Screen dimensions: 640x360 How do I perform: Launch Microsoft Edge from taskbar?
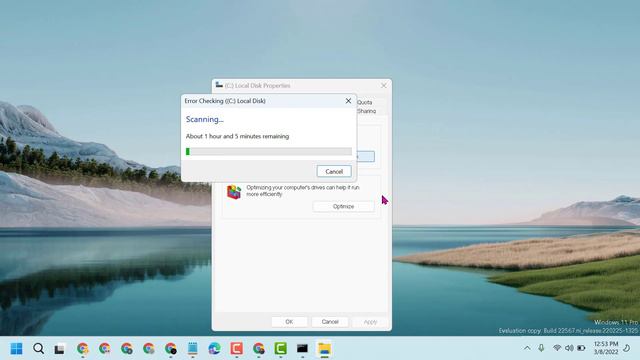click(x=214, y=349)
